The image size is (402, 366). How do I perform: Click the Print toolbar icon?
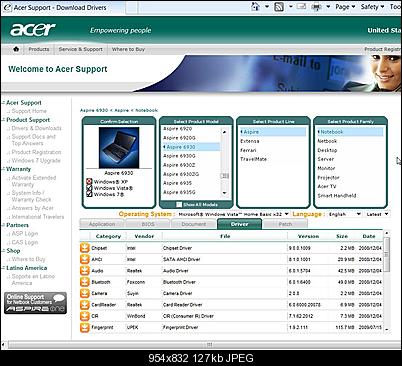(316, 7)
